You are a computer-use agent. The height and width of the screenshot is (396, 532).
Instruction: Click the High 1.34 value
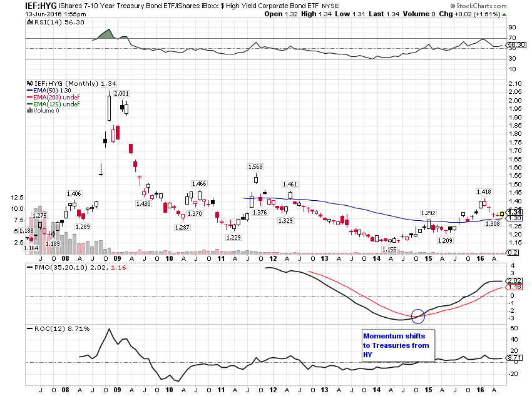pyautogui.click(x=316, y=14)
